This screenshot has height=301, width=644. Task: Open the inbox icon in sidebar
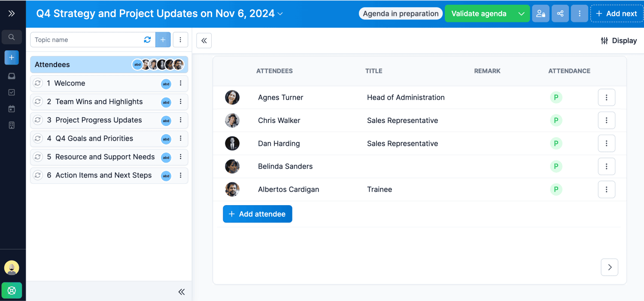(12, 76)
